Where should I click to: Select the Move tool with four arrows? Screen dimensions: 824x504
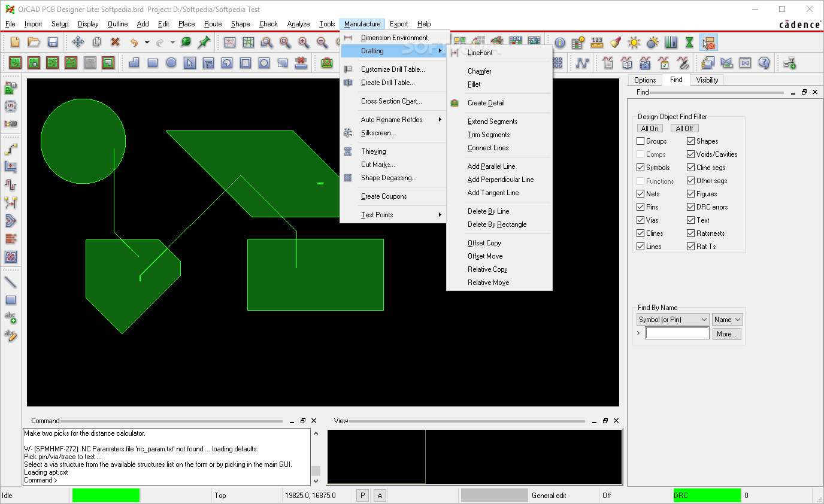coord(78,42)
